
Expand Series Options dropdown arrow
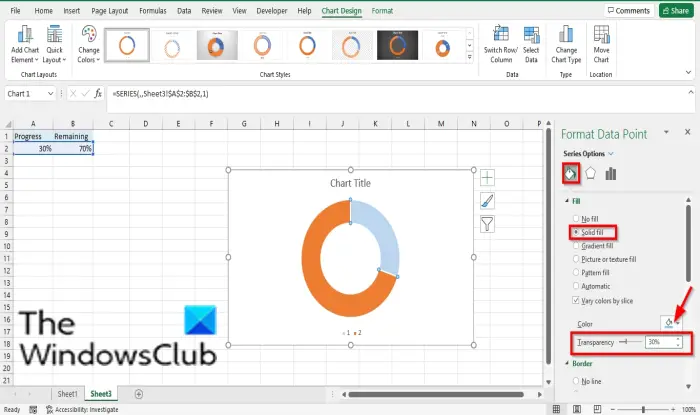pyautogui.click(x=611, y=154)
